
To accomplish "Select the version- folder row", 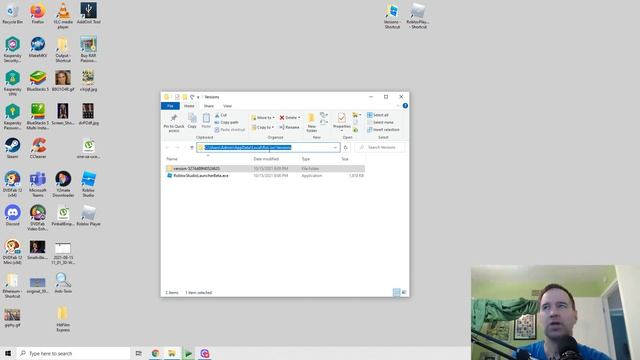I will (x=265, y=169).
